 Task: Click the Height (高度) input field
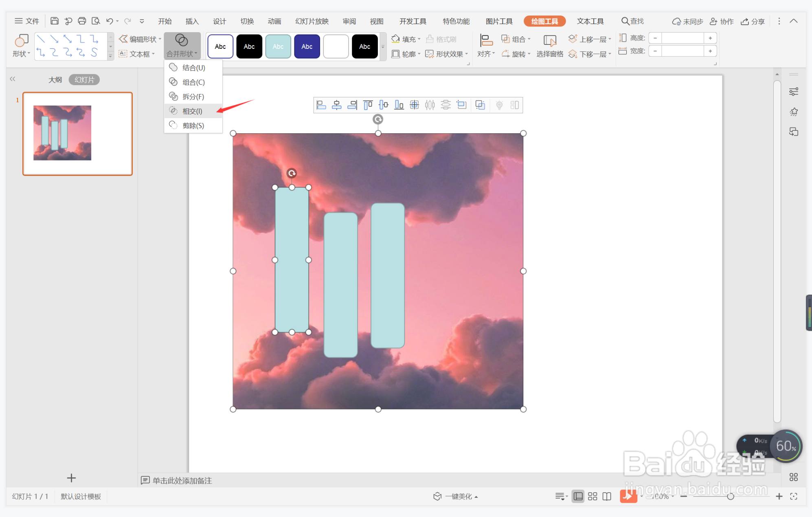tap(683, 38)
